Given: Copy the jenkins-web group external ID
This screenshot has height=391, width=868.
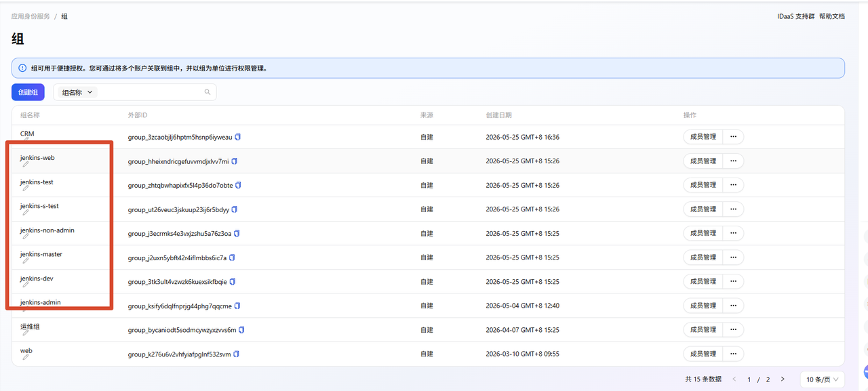Looking at the screenshot, I should (235, 161).
